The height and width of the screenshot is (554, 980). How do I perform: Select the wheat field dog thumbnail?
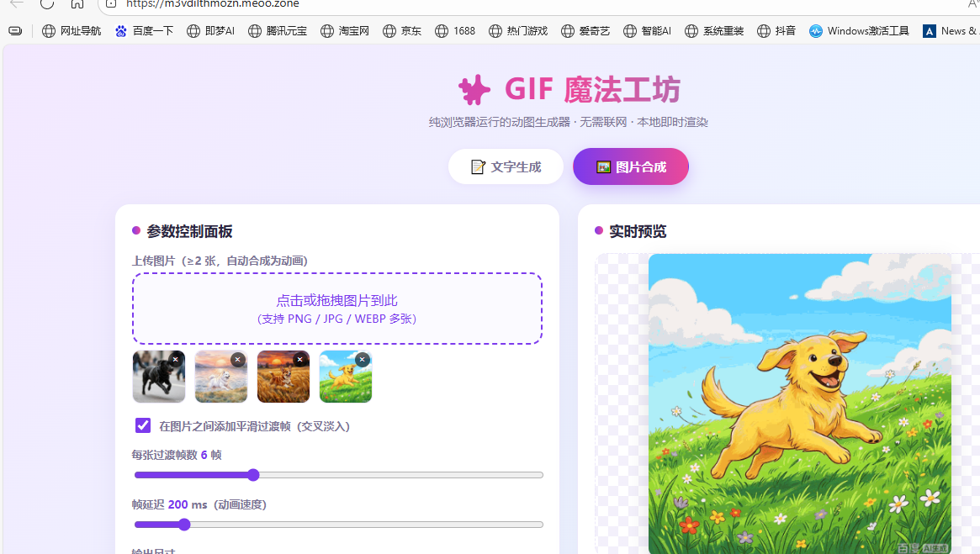tap(283, 377)
